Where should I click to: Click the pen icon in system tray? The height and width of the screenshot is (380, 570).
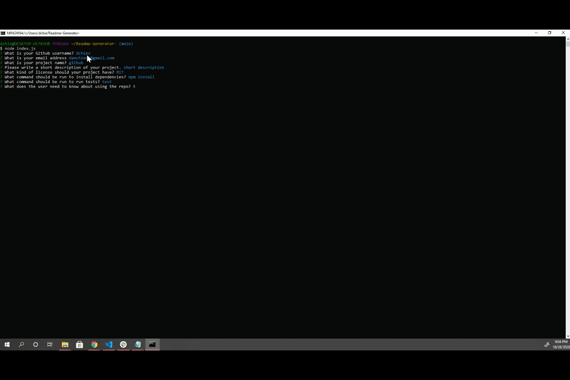coord(547,344)
